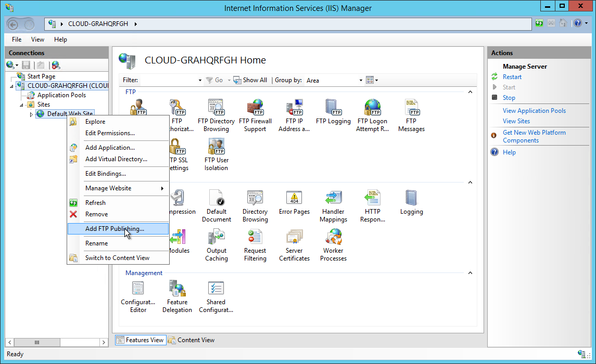Open Feature Delegation icon
This screenshot has height=364, width=596.
pyautogui.click(x=177, y=297)
